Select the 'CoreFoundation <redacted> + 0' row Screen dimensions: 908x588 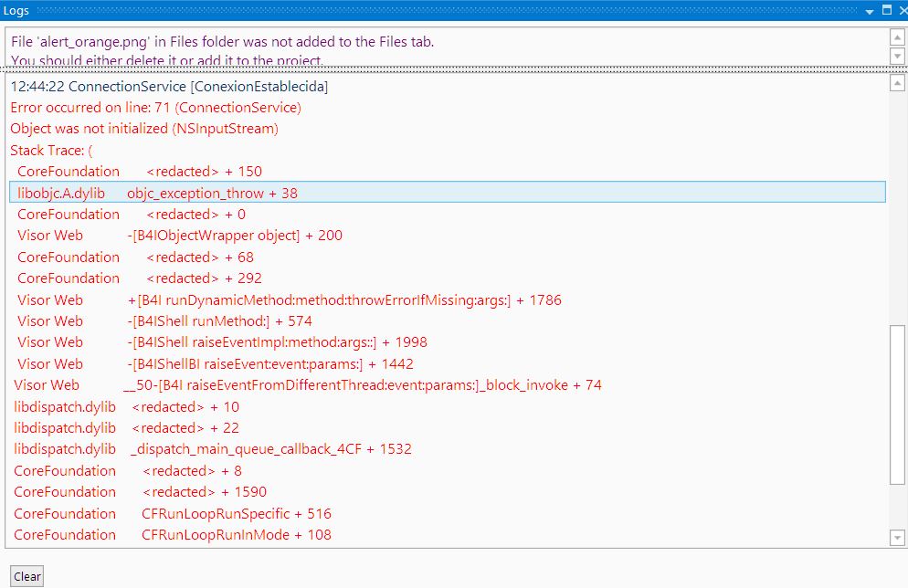(448, 215)
